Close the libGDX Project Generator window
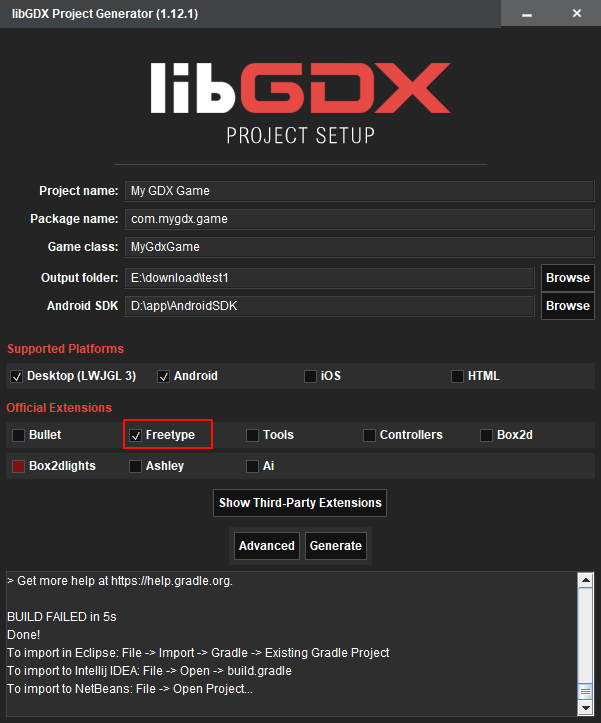 (576, 13)
